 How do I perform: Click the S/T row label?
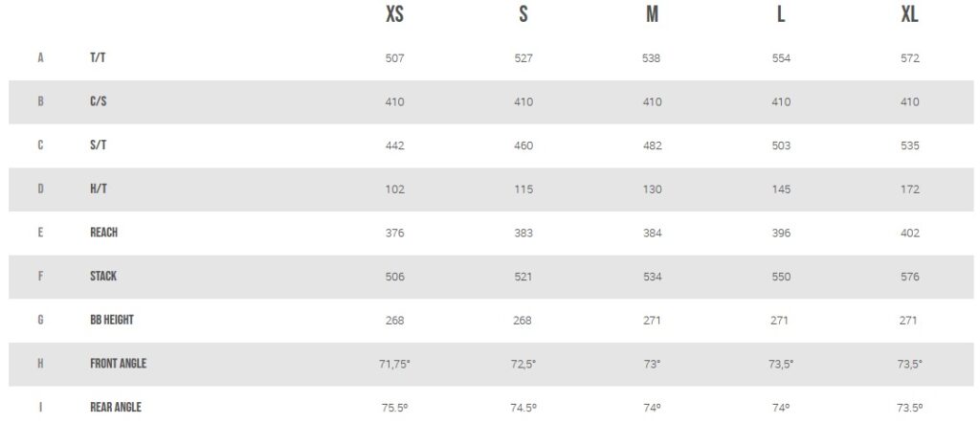pyautogui.click(x=98, y=145)
